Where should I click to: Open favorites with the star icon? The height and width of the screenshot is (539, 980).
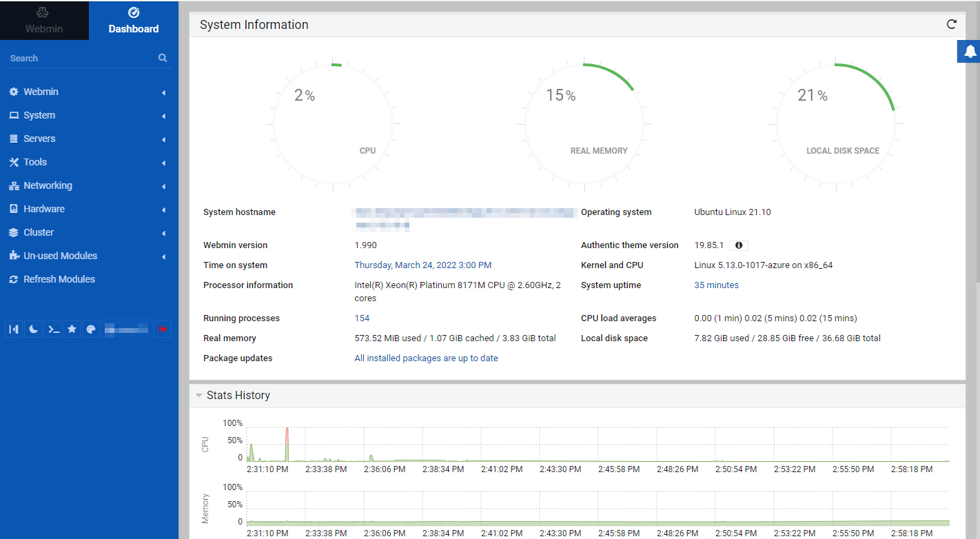click(72, 329)
